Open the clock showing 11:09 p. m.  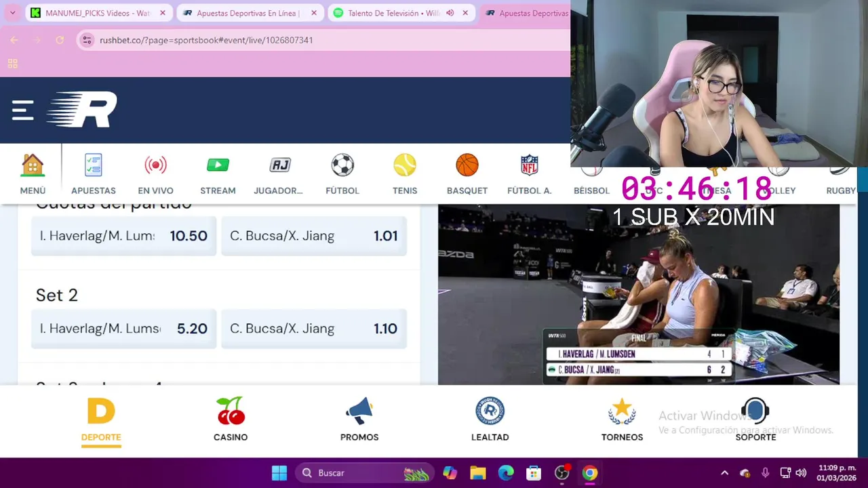[836, 473]
